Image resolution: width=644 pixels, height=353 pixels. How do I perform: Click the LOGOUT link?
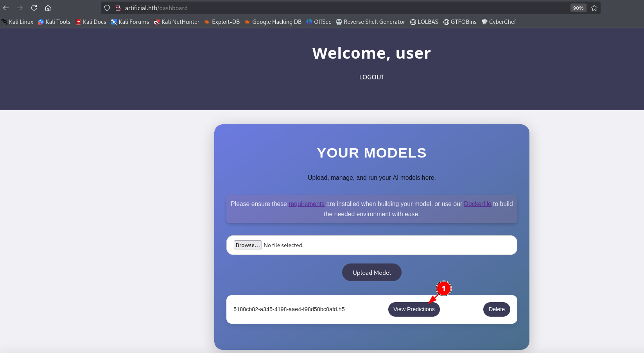(371, 77)
